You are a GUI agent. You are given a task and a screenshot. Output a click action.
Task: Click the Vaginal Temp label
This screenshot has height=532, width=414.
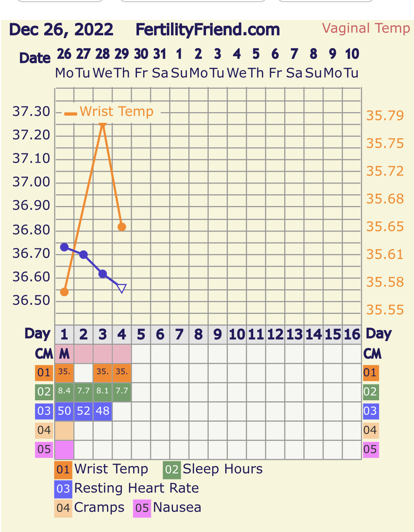(366, 28)
